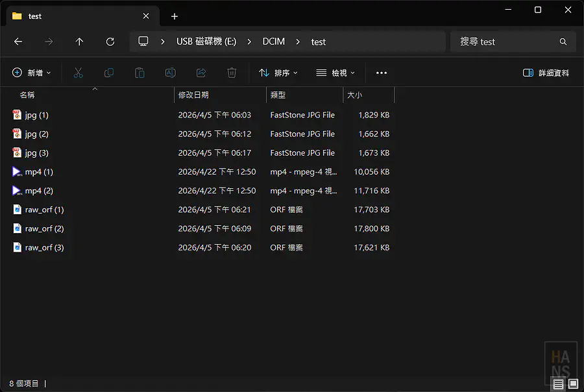The height and width of the screenshot is (392, 584).
Task: Open a new tab with the plus button
Action: coord(174,16)
